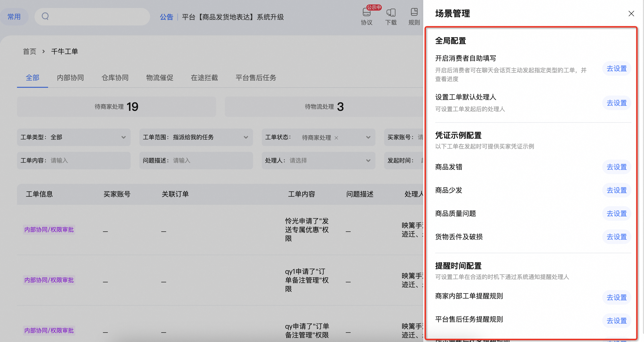Click the search magnifier icon
644x342 pixels.
tap(45, 16)
